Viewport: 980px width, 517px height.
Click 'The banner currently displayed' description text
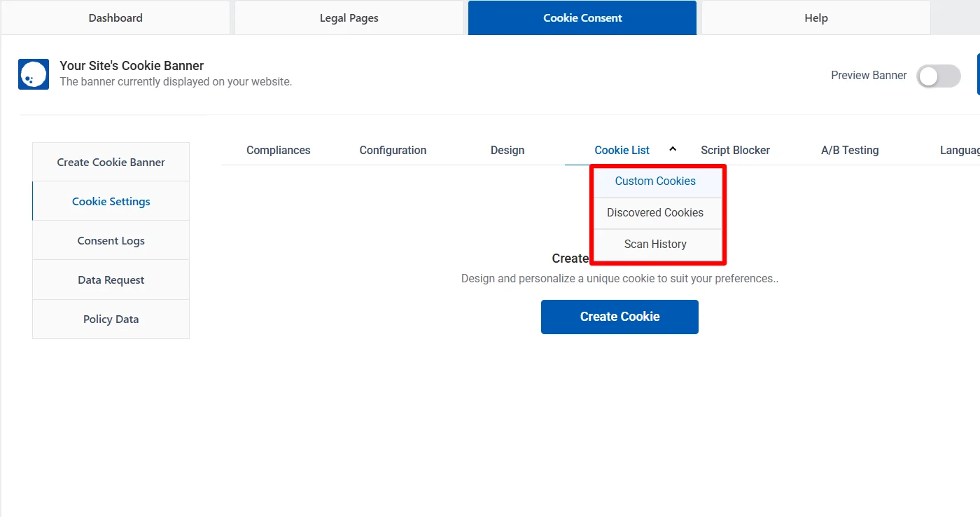(x=176, y=82)
